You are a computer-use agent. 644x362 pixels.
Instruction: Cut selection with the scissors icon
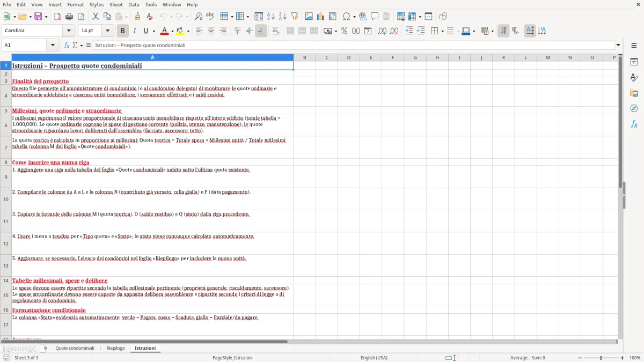point(96,17)
